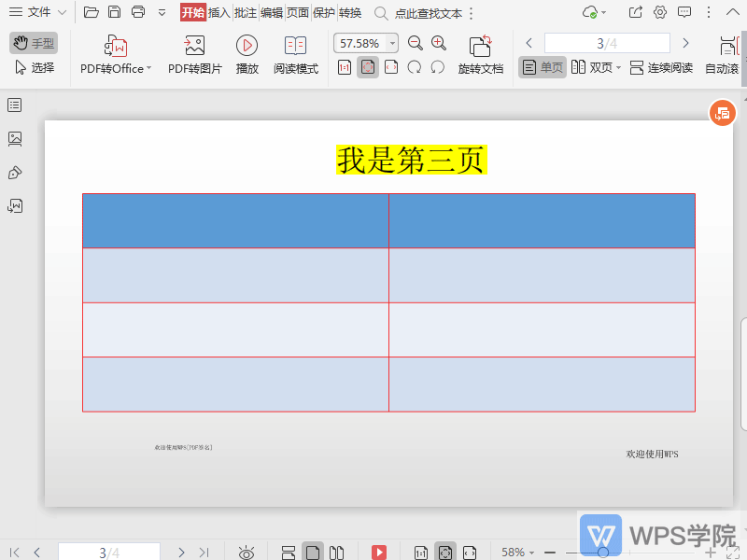Select the PDF转Office conversion tool
Image resolution: width=747 pixels, height=560 pixels.
tap(112, 53)
